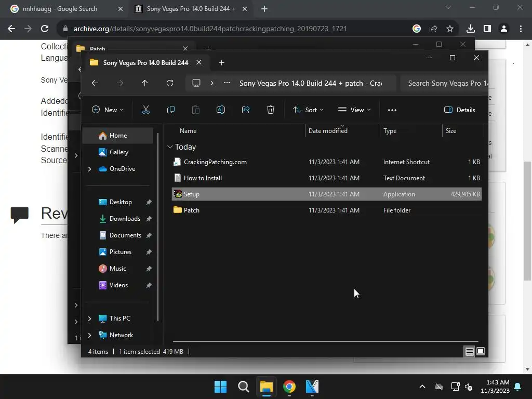Click the Up one level arrow in Explorer

click(145, 83)
